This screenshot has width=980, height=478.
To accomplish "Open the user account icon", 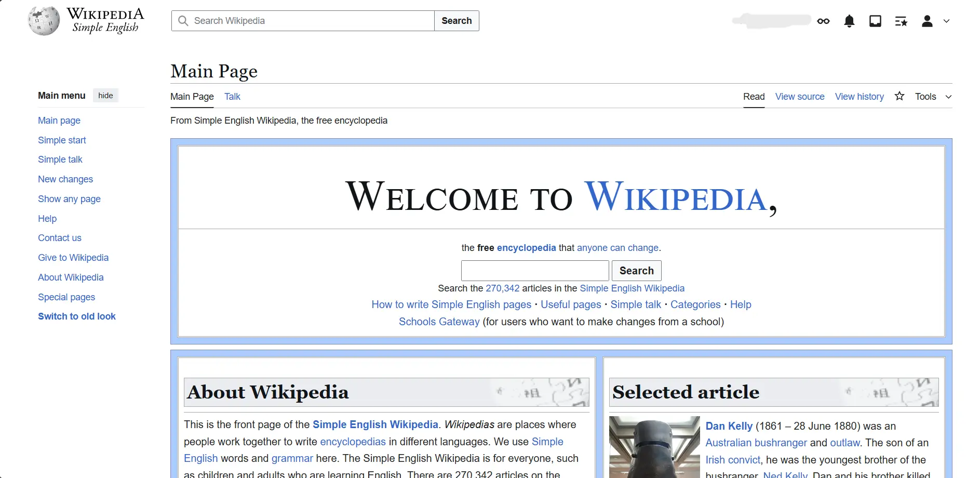I will tap(927, 21).
